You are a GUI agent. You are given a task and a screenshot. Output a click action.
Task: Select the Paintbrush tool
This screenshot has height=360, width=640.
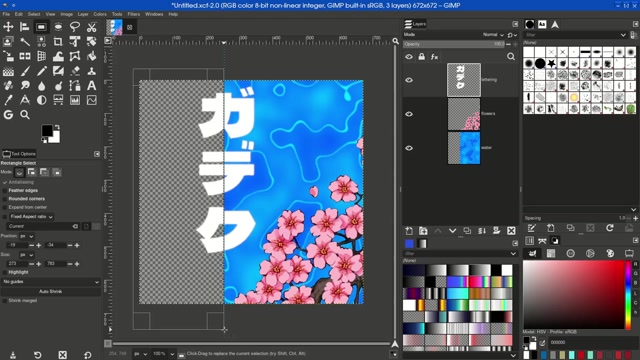point(24,71)
